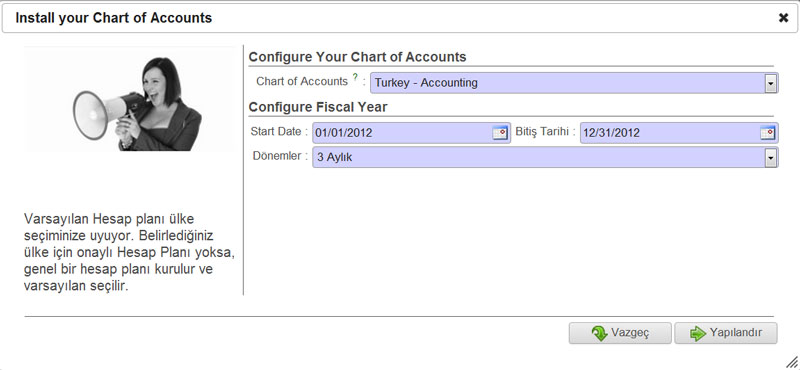Click the Dönemler field label
This screenshot has width=800, height=370.
tap(278, 156)
